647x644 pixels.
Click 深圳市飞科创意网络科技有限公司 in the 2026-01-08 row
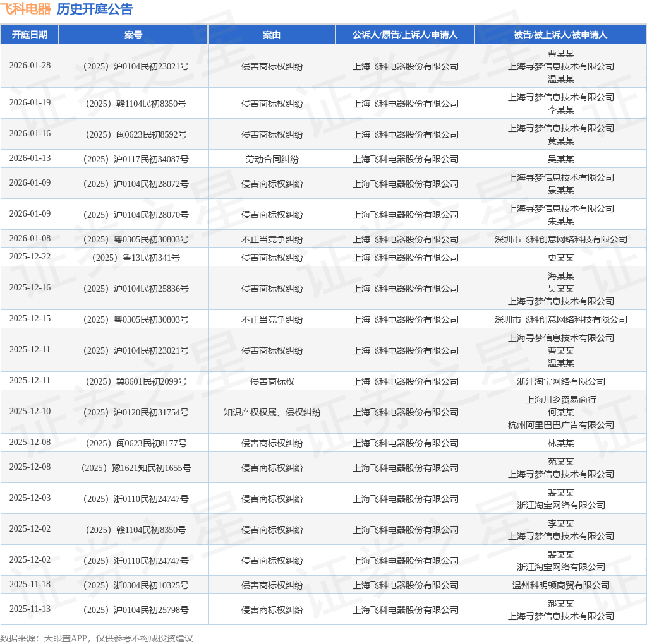561,239
